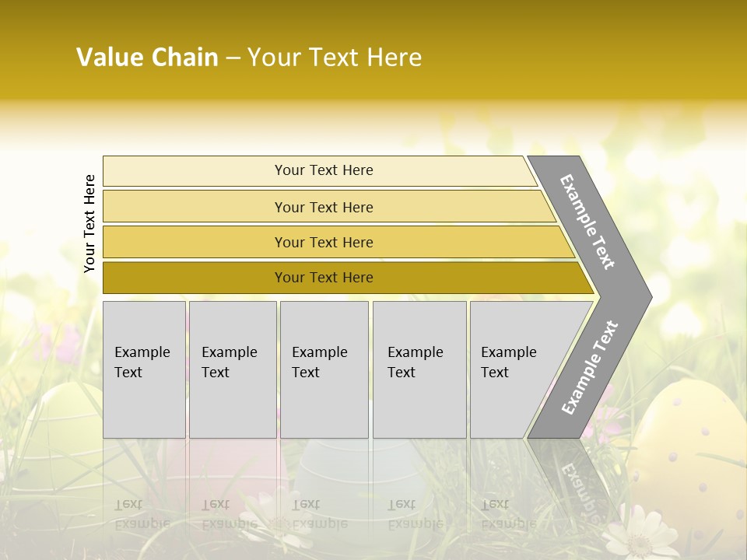
Task: Select the topmost lightest 'Your Text Here' bar
Action: tap(324, 170)
